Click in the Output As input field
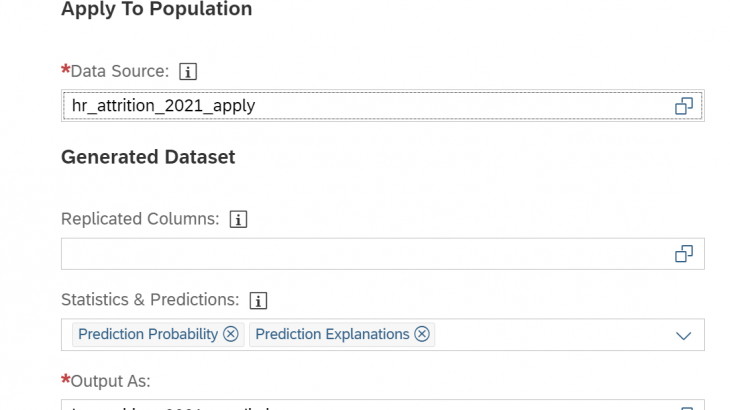This screenshot has height=410, width=730. click(x=360, y=405)
